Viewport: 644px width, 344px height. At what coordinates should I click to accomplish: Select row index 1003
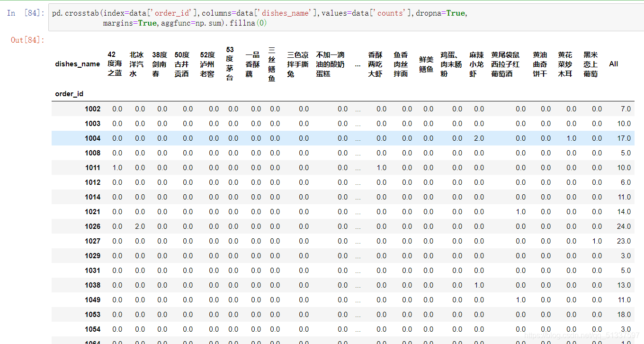tap(93, 124)
